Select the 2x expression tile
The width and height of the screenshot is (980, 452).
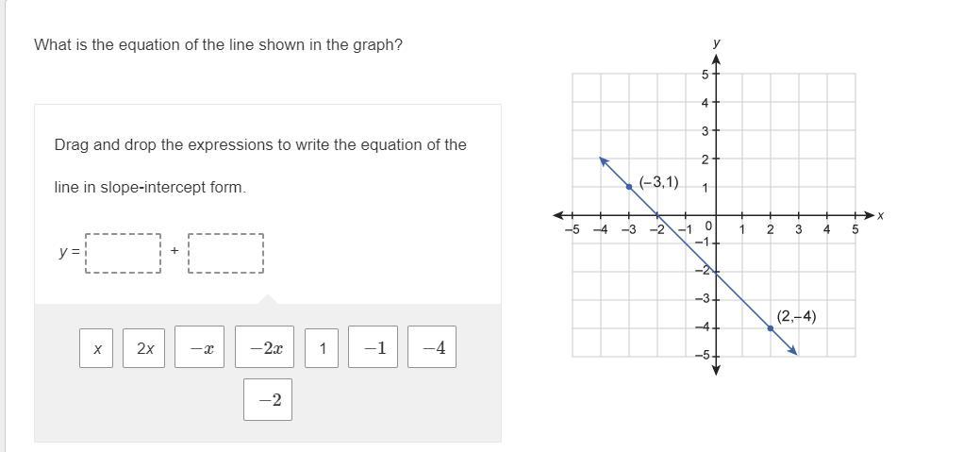143,348
